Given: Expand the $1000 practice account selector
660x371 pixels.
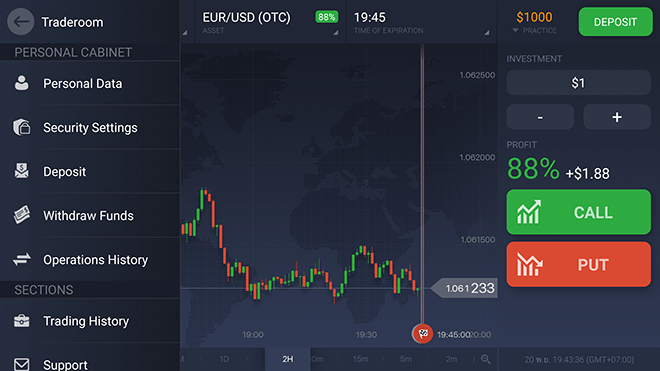Looking at the screenshot, I should (534, 22).
